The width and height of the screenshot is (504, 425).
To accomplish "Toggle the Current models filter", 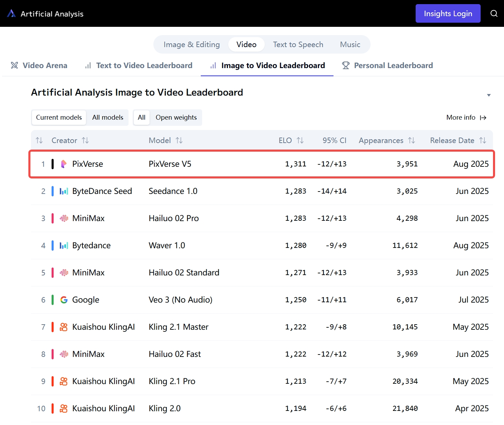I will click(x=58, y=117).
